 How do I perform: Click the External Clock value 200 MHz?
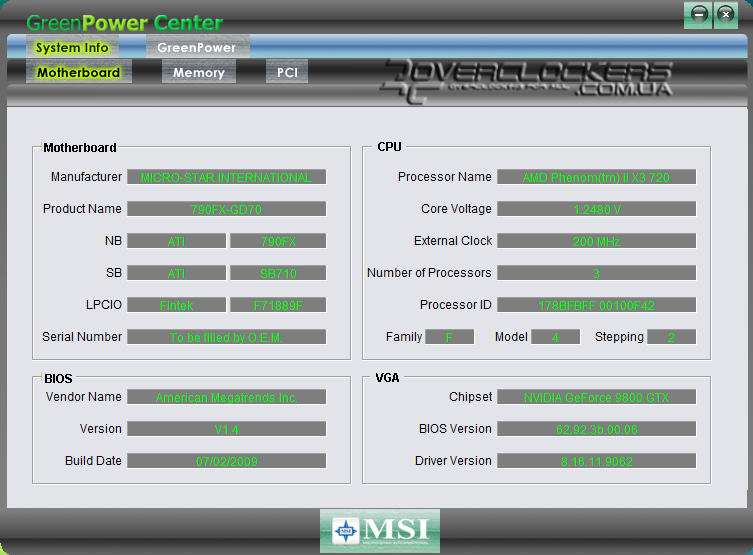pos(596,241)
